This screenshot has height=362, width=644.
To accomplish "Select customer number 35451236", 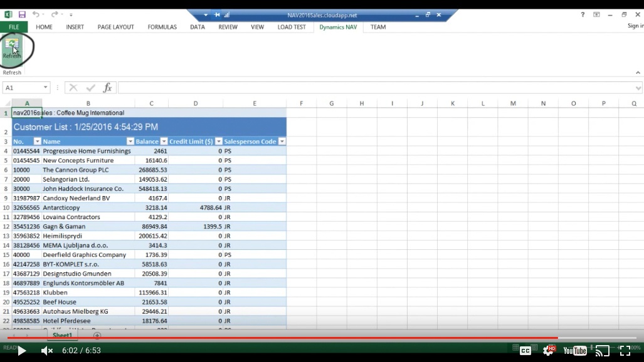I will pyautogui.click(x=27, y=227).
